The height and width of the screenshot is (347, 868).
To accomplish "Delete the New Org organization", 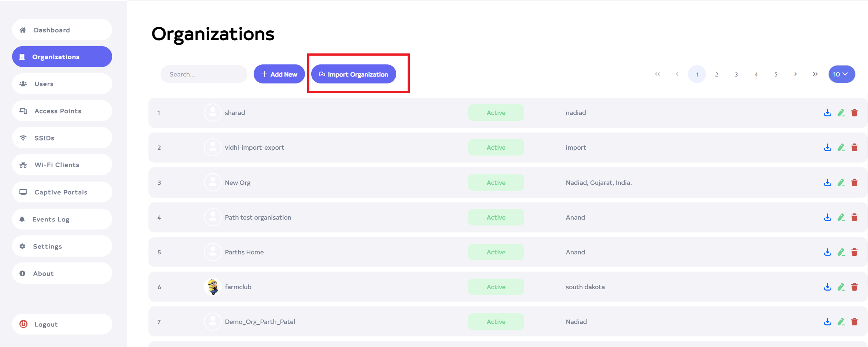I will pos(854,183).
